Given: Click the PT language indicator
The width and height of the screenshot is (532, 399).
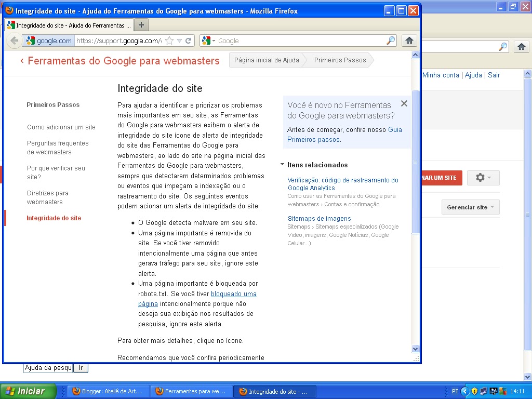Looking at the screenshot, I should coord(455,391).
